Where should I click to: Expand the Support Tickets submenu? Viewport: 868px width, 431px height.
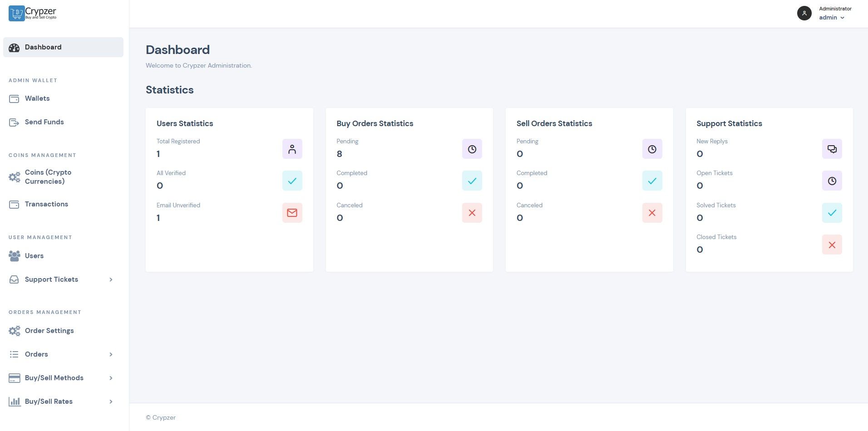coord(111,279)
